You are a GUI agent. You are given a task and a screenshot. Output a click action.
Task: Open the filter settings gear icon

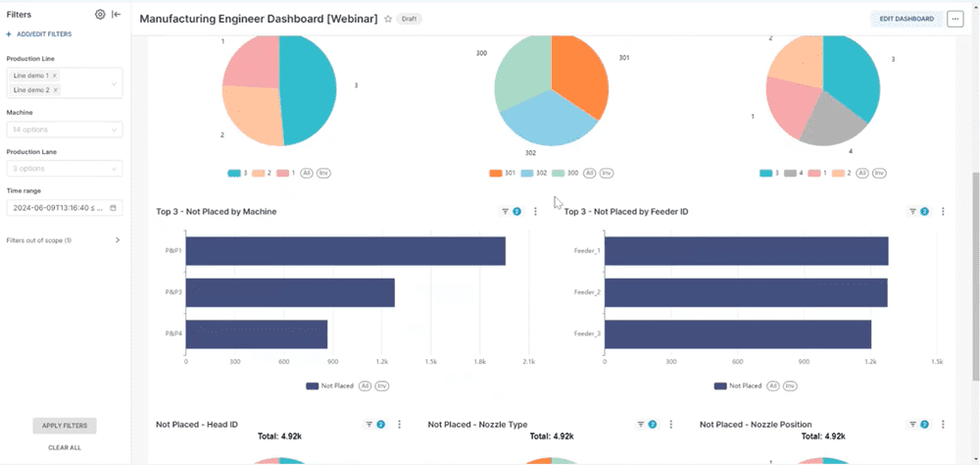click(100, 15)
